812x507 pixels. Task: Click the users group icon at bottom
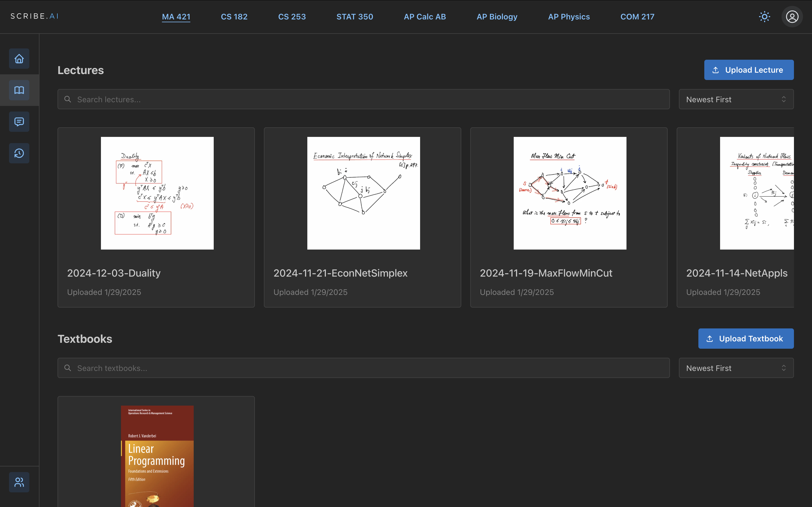tap(19, 482)
